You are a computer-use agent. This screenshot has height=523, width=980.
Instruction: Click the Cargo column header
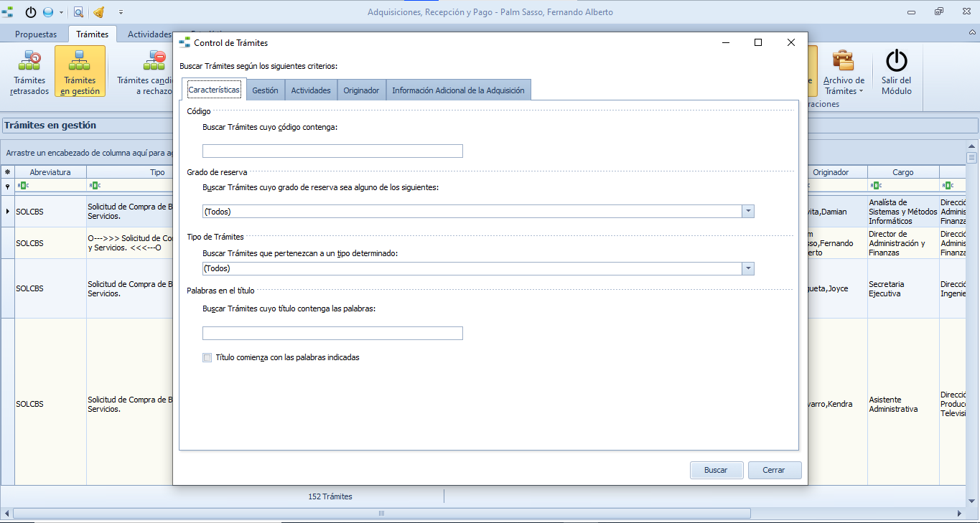(903, 172)
